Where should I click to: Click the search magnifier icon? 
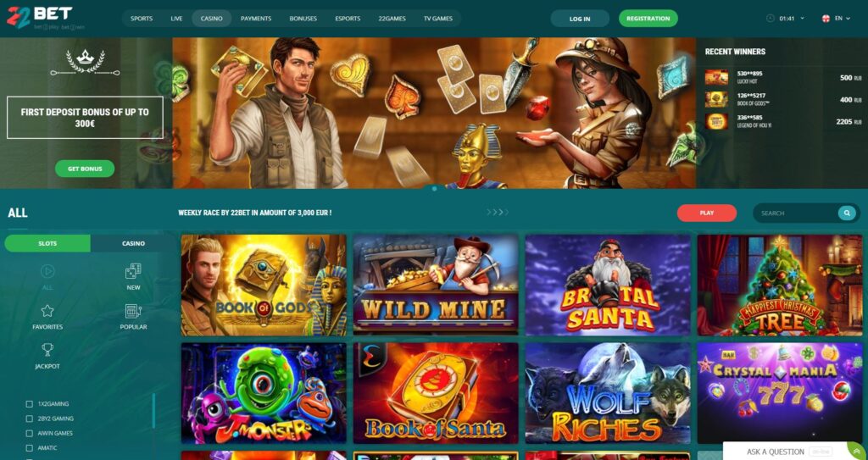pyautogui.click(x=847, y=213)
